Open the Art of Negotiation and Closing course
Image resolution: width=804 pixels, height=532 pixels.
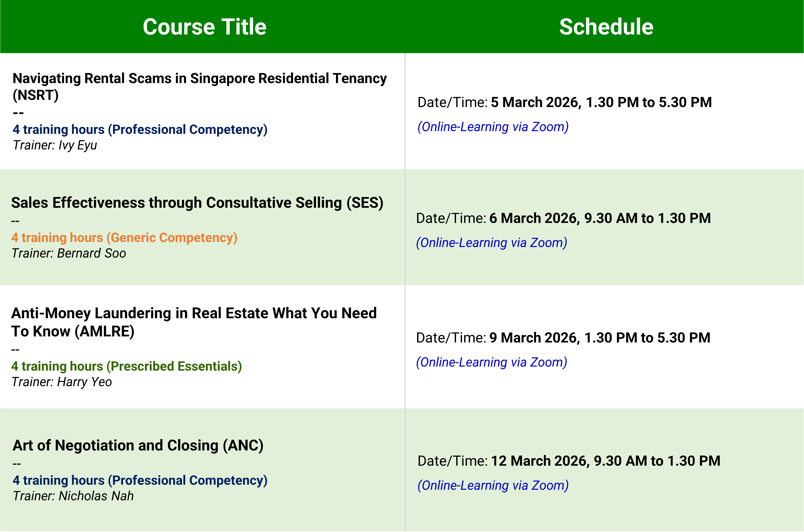coord(138,445)
